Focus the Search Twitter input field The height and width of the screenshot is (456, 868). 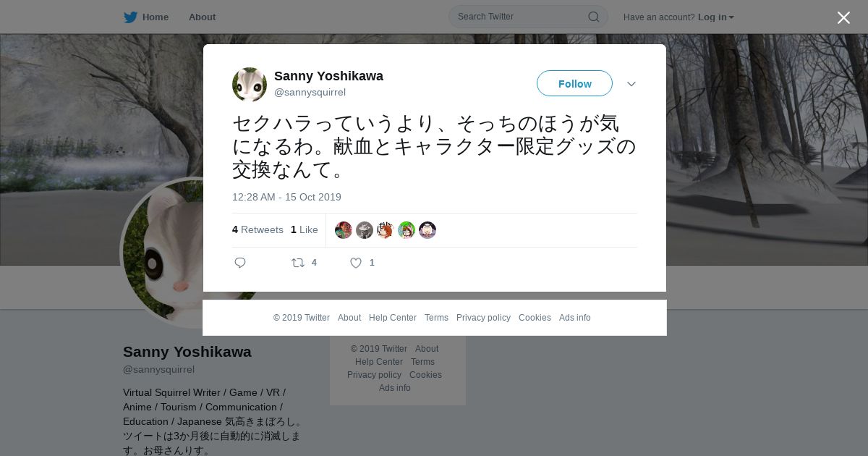tap(521, 17)
